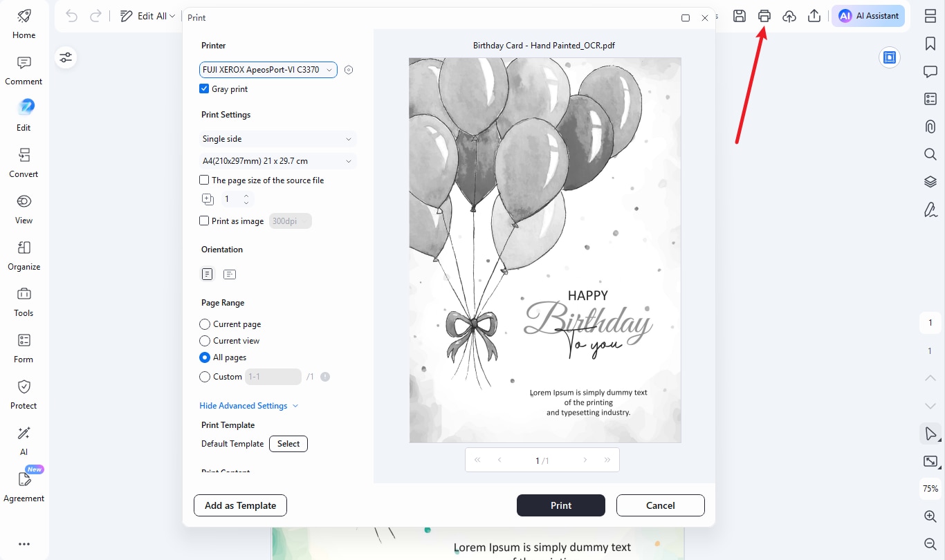
Task: Click the Print icon in the top toolbar
Action: click(764, 16)
